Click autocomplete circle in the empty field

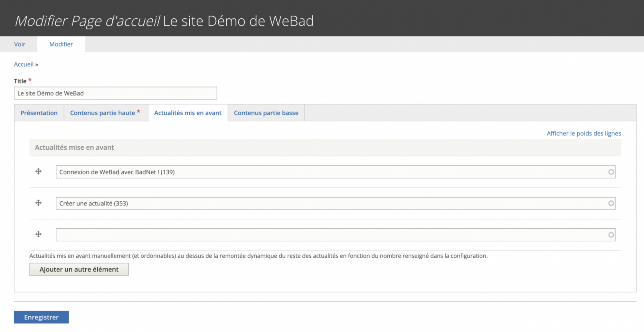pos(611,235)
